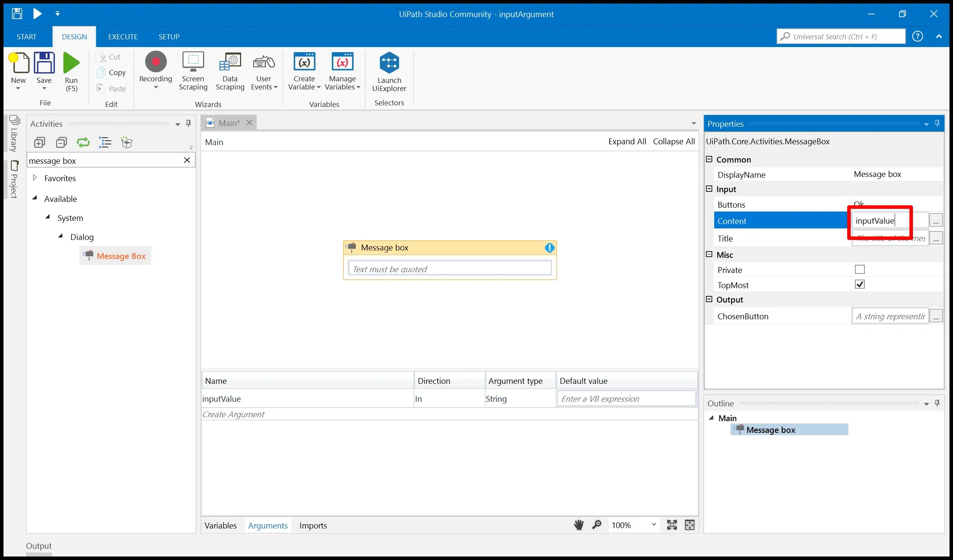Clear the activities search box
The height and width of the screenshot is (560, 953).
click(187, 160)
